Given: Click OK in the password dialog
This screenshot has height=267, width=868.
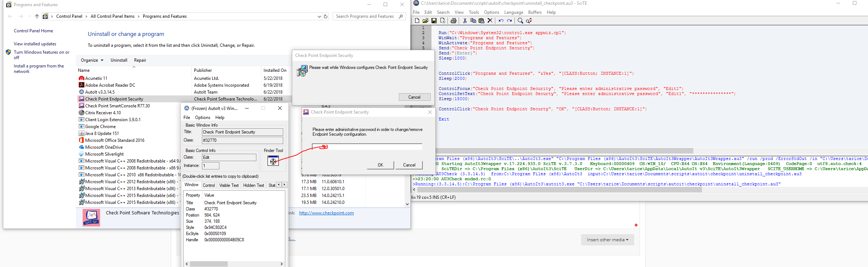Looking at the screenshot, I should click(380, 165).
